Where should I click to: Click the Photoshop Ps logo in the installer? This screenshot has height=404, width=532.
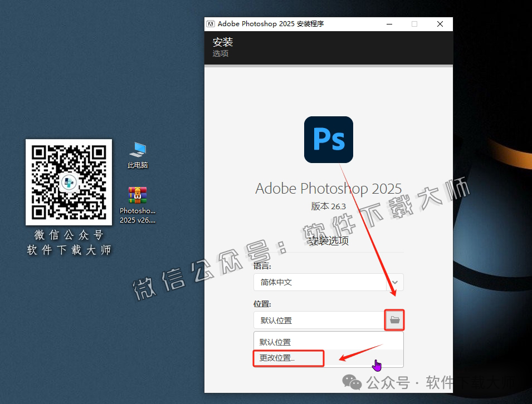pyautogui.click(x=328, y=140)
